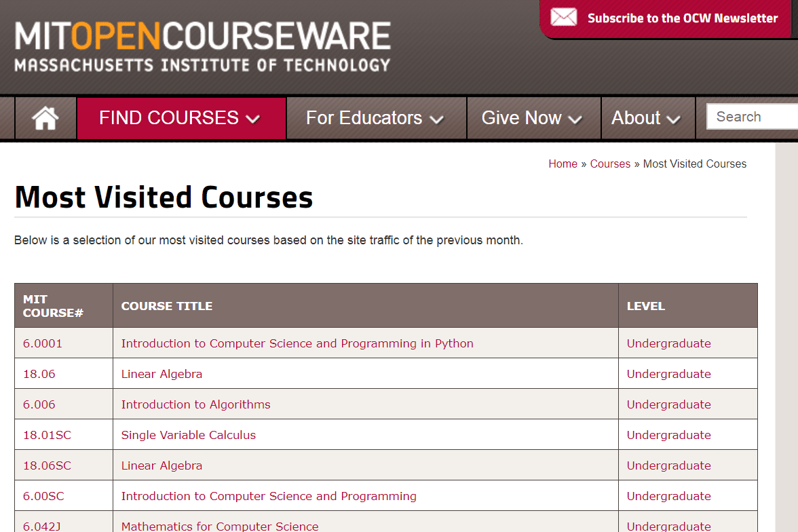Viewport: 798px width, 532px height.
Task: Click Undergraduate level in 18.06 row
Action: tap(669, 374)
